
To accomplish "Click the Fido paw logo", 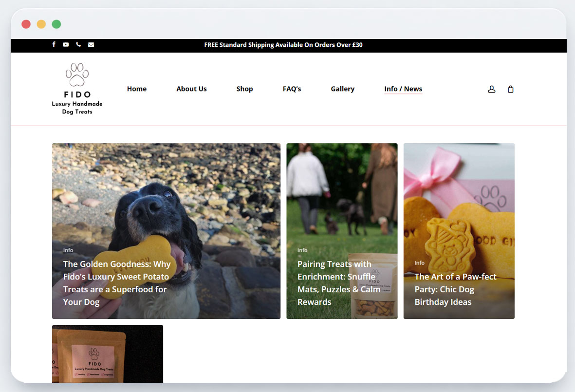I will pos(77,89).
